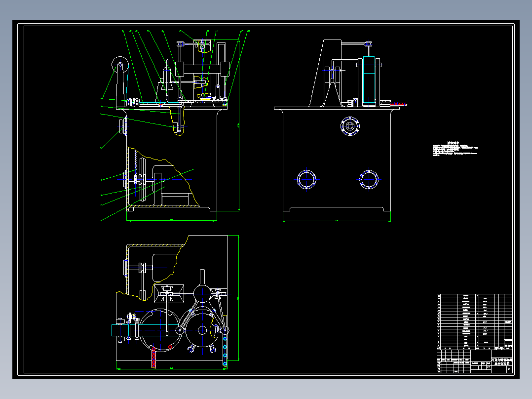Viewport: 532px width, 399px height.
Task: Select the drawing title text in title block
Action: coord(502,361)
